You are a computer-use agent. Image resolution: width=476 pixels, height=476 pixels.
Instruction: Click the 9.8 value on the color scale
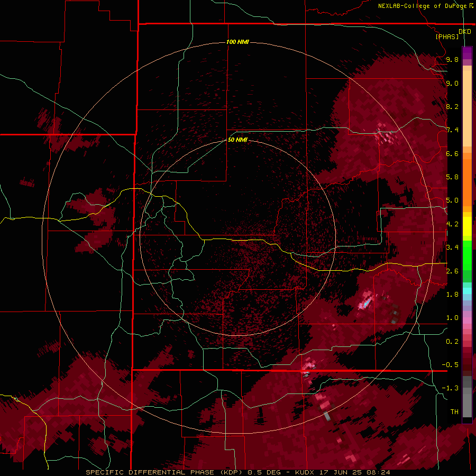(452, 59)
